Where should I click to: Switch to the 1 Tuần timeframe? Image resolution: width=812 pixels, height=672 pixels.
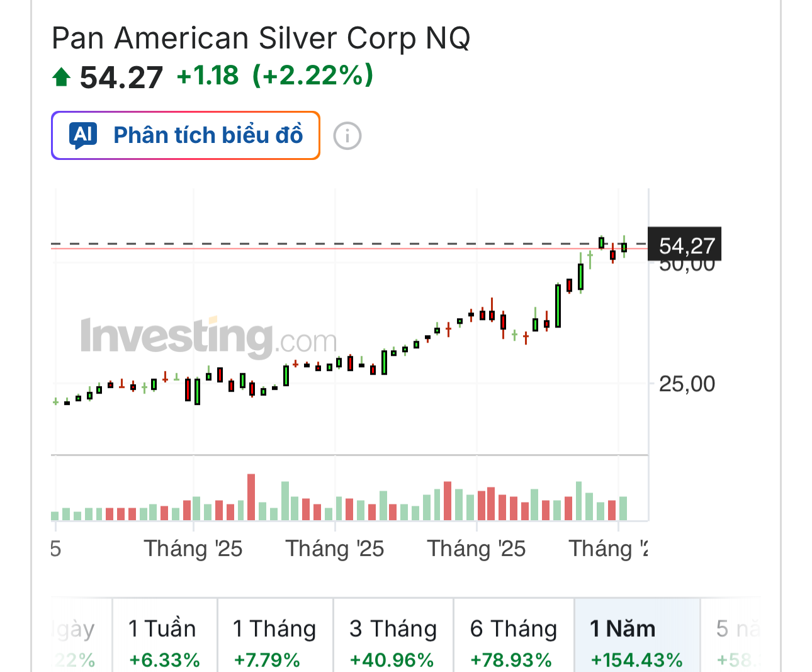164,641
